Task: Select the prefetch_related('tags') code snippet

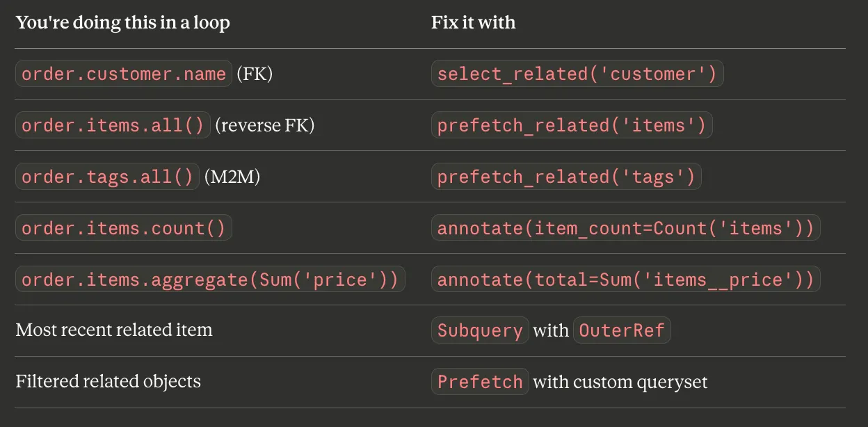Action: click(x=566, y=177)
